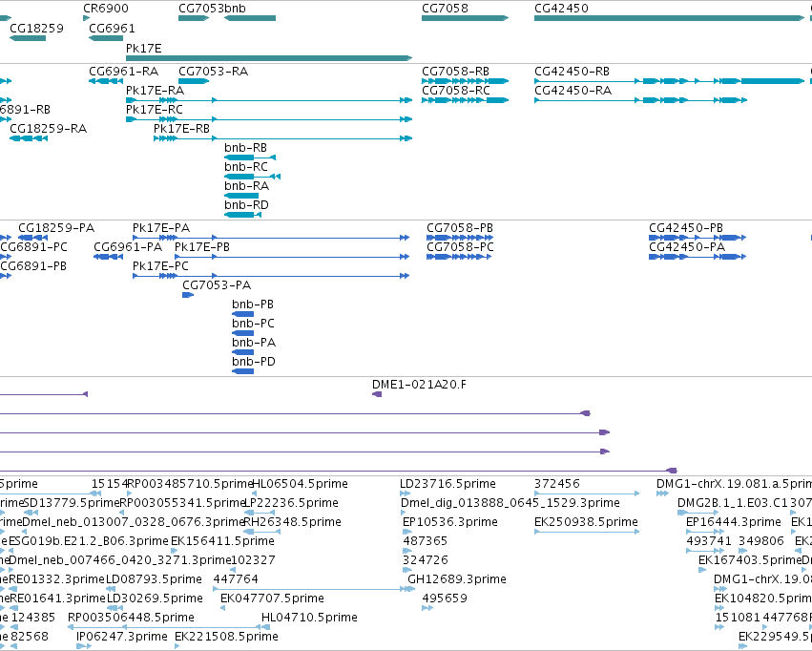Click transcript CG7058-RC

click(x=465, y=100)
